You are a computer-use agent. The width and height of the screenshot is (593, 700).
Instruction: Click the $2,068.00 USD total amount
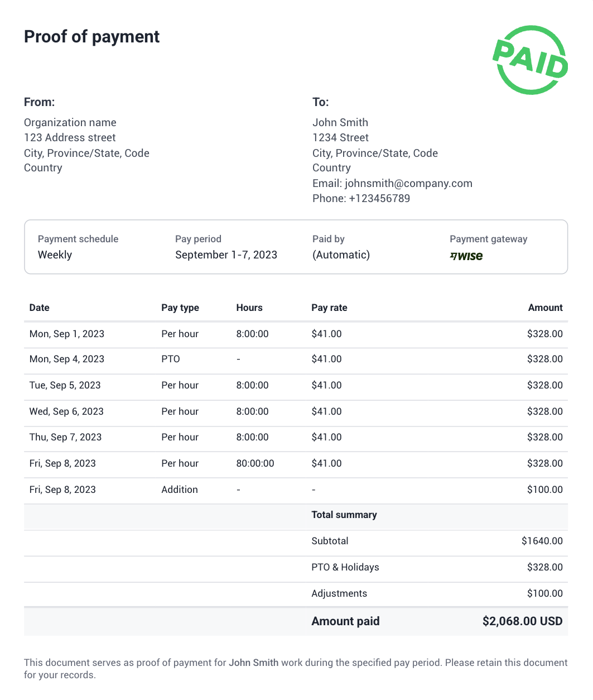(x=522, y=621)
